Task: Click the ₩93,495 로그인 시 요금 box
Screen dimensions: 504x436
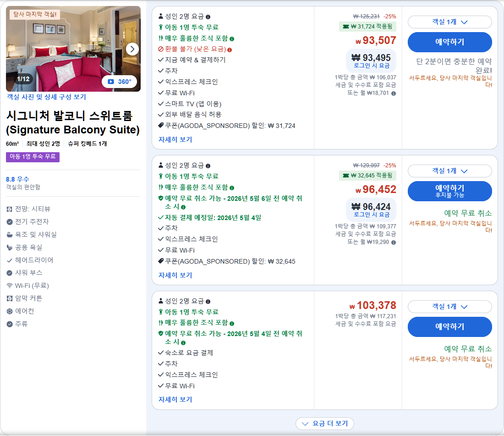Action: (x=371, y=61)
